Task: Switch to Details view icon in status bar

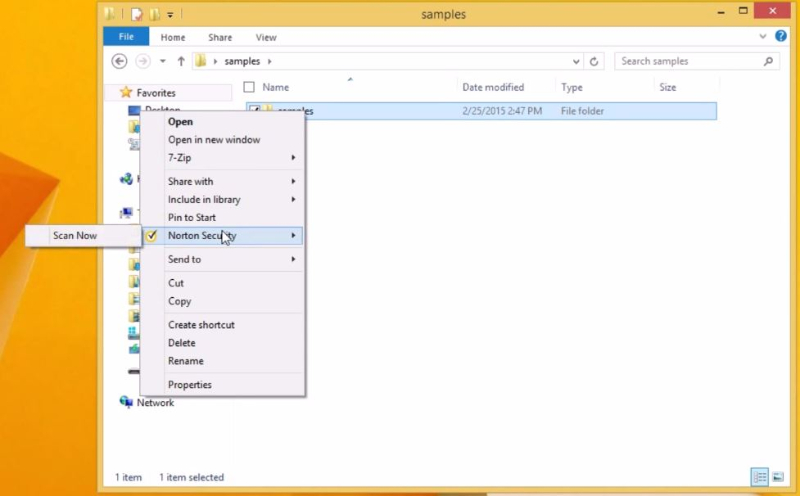Action: click(x=759, y=477)
